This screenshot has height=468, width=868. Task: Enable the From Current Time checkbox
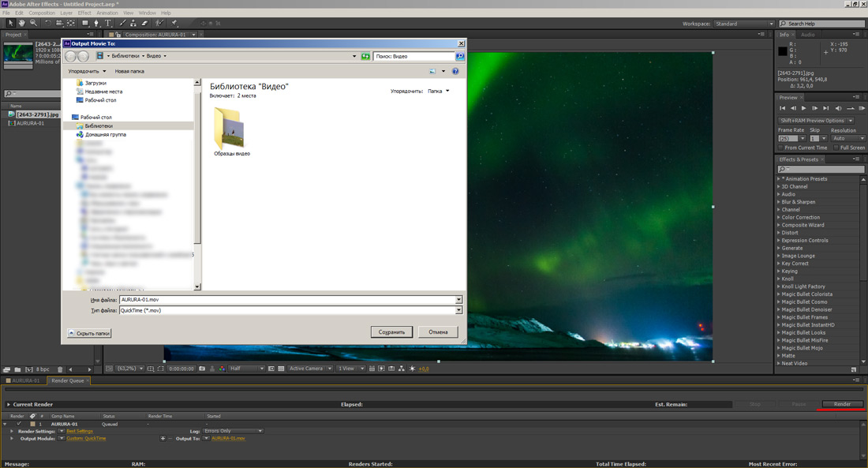[x=781, y=148]
